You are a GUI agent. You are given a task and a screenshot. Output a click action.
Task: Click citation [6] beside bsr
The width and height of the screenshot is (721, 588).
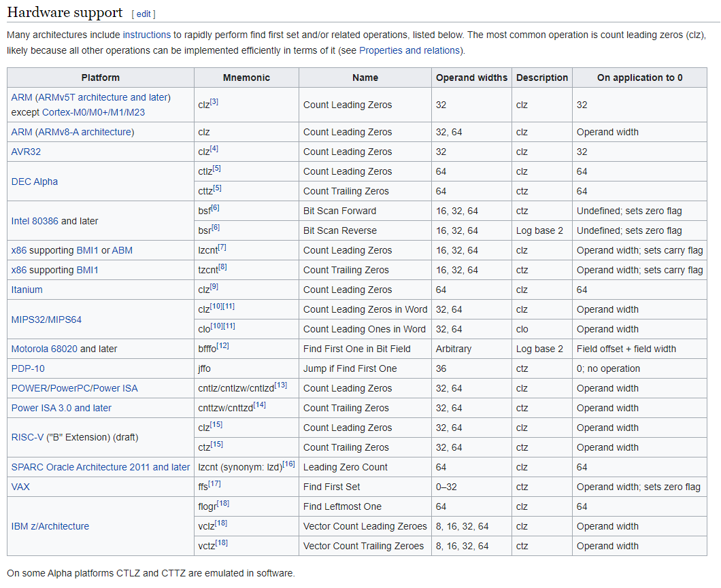pos(215,228)
